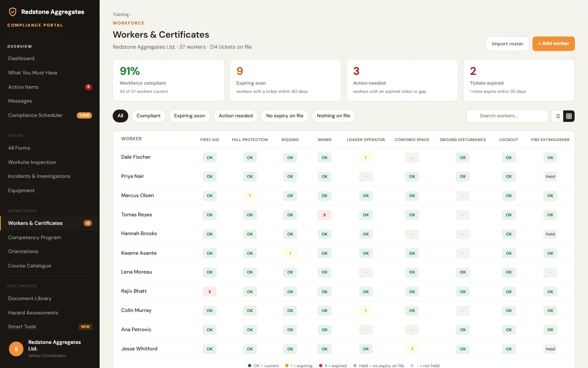The height and width of the screenshot is (368, 588).
Task: Open worker Ana Petrovic
Action: (x=136, y=330)
